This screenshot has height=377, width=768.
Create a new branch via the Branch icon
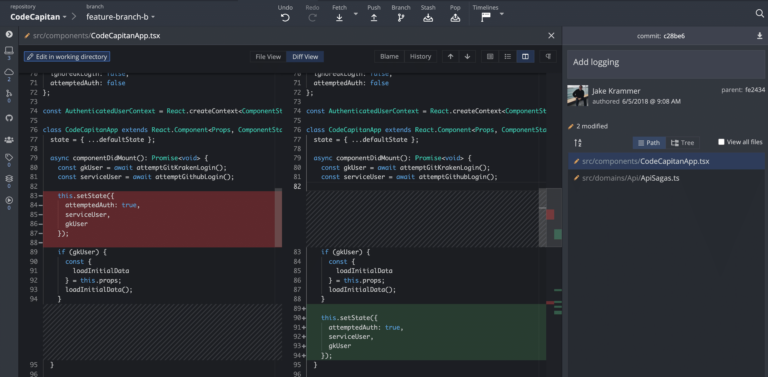pos(401,18)
